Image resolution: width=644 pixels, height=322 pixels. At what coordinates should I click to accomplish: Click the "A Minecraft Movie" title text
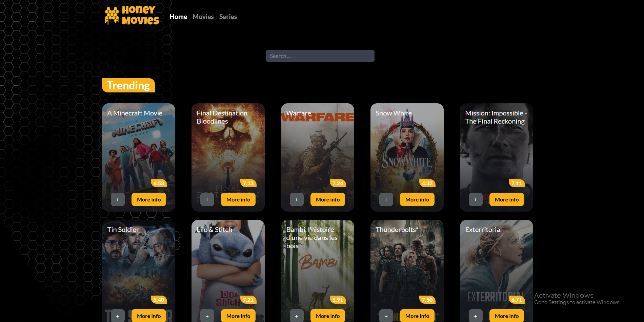coord(135,113)
